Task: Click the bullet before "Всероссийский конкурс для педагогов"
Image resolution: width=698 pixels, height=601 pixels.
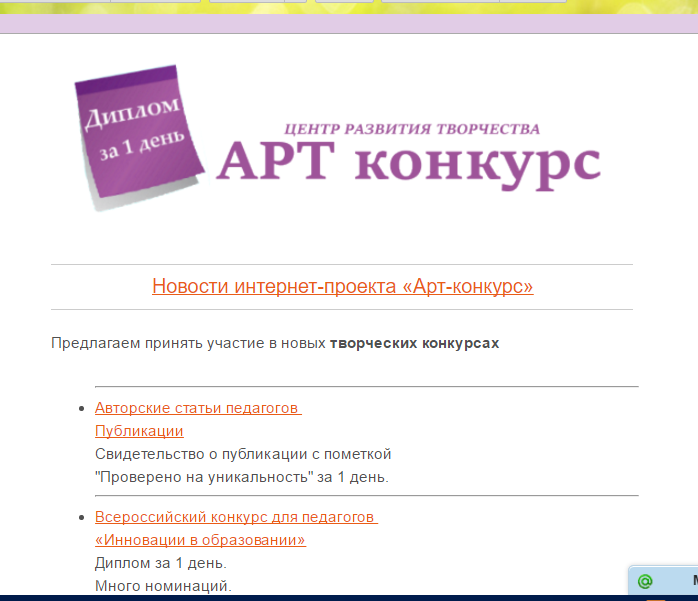Action: coord(81,518)
